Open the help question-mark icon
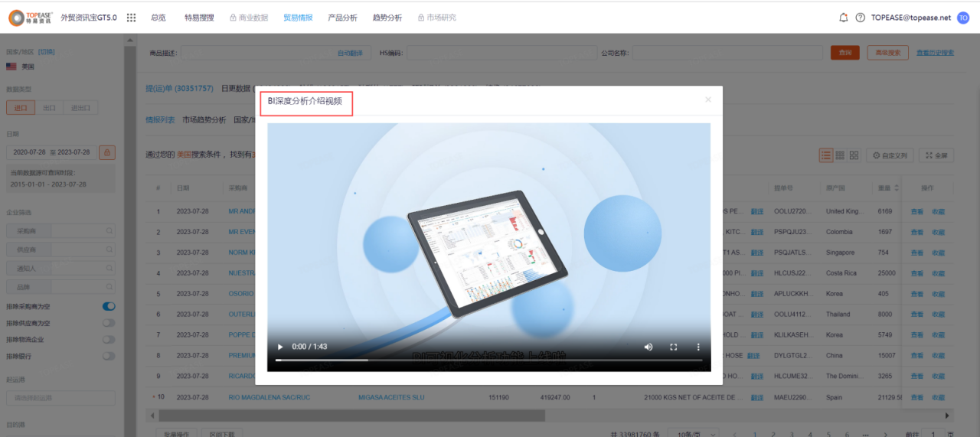 click(860, 18)
